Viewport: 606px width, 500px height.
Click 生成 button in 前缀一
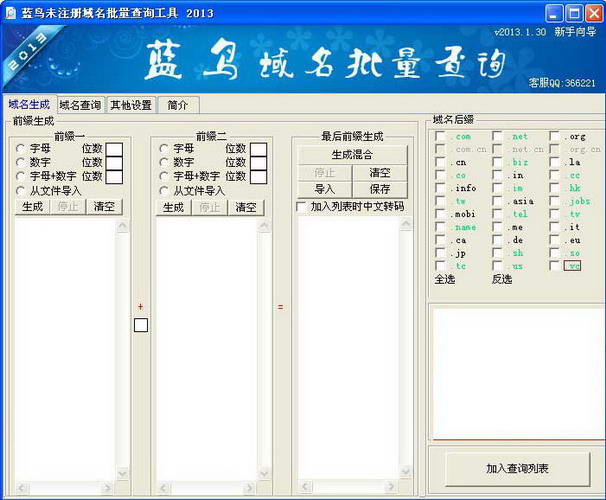(x=32, y=207)
